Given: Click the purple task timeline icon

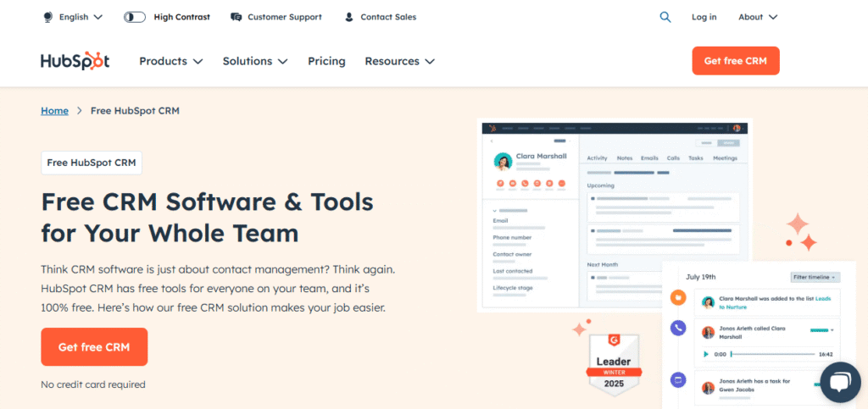Looking at the screenshot, I should pos(678,380).
